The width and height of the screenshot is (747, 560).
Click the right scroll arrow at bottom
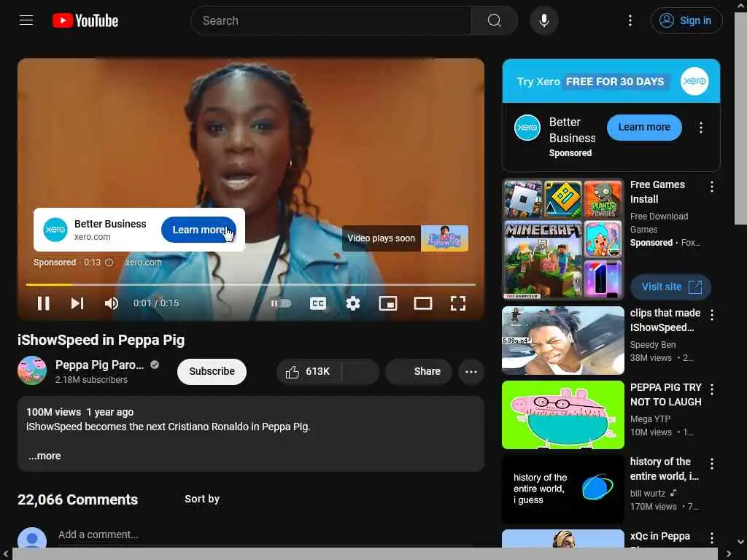729,554
